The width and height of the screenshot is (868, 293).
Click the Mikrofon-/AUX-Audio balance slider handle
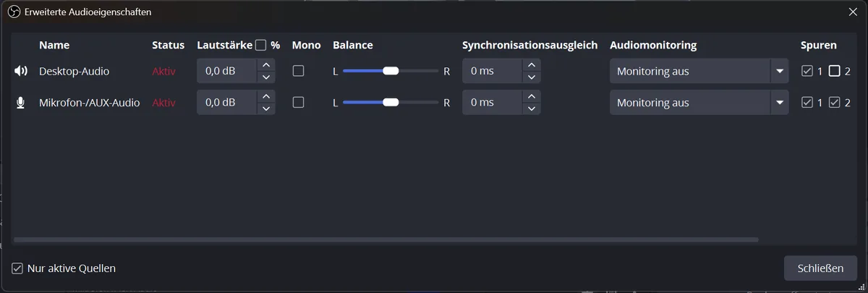point(391,103)
